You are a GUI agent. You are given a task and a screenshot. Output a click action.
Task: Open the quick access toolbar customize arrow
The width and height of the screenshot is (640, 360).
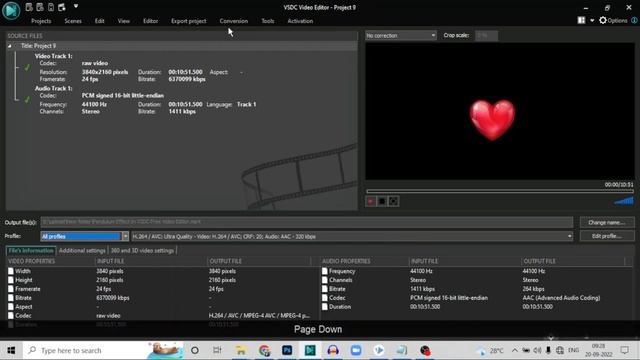tap(76, 6)
